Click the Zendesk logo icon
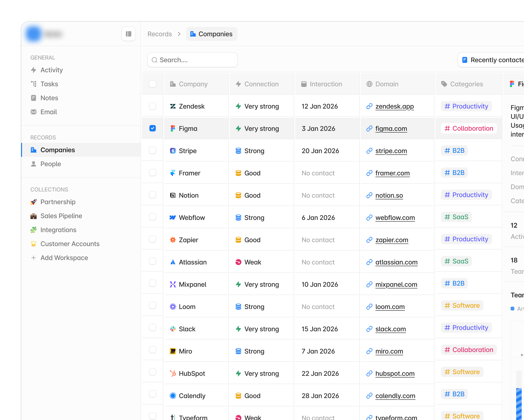This screenshot has width=524, height=420. click(173, 106)
